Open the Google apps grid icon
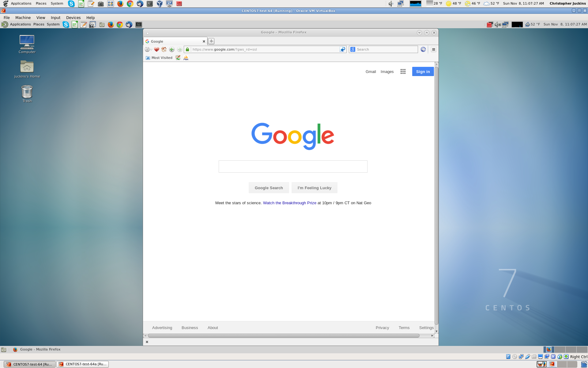 point(403,71)
